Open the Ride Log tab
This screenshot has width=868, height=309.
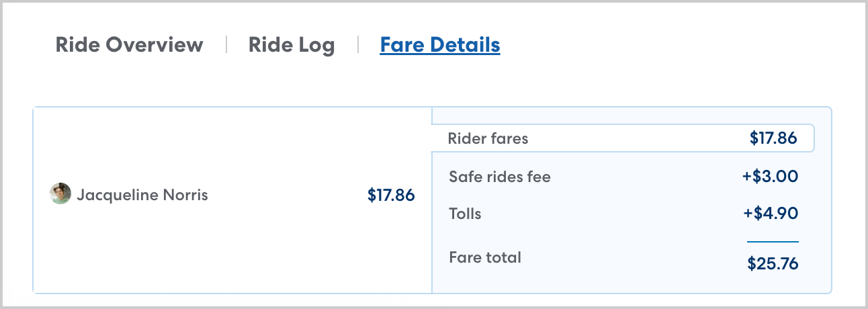291,45
